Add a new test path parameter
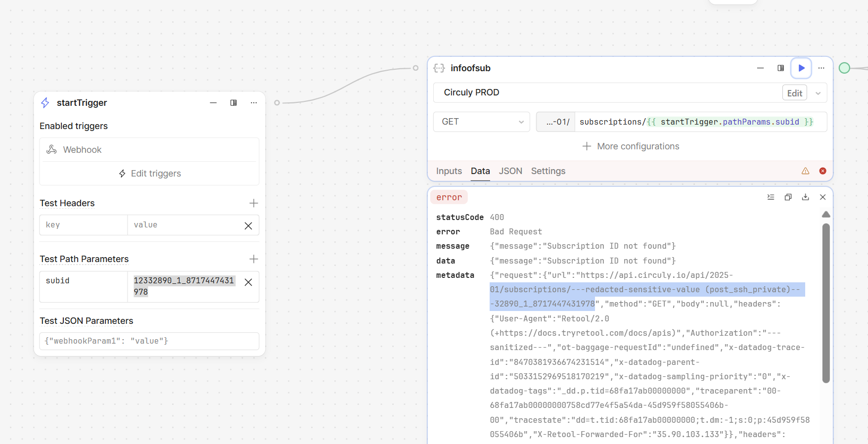 254,259
